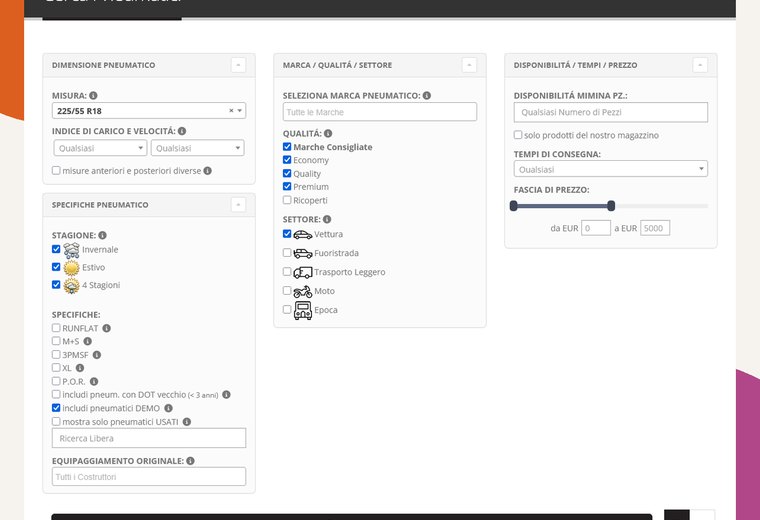The width and height of the screenshot is (760, 520).
Task: Click the info icon next to 3PMSF
Action: (97, 355)
